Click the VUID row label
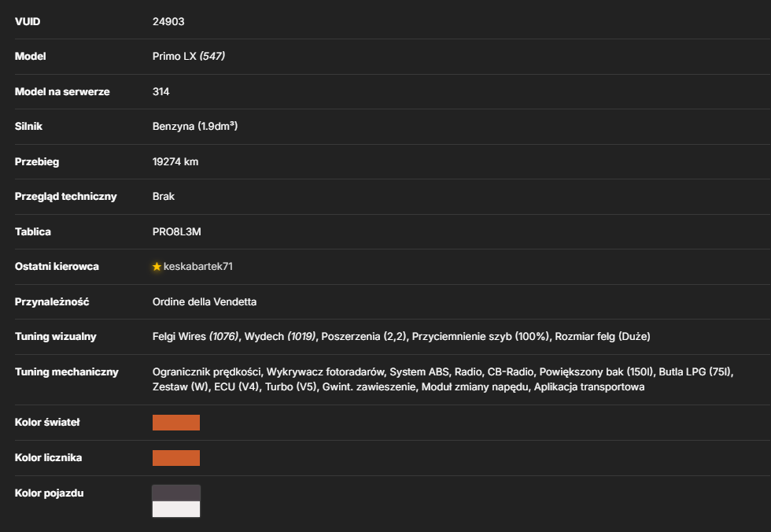 (28, 21)
